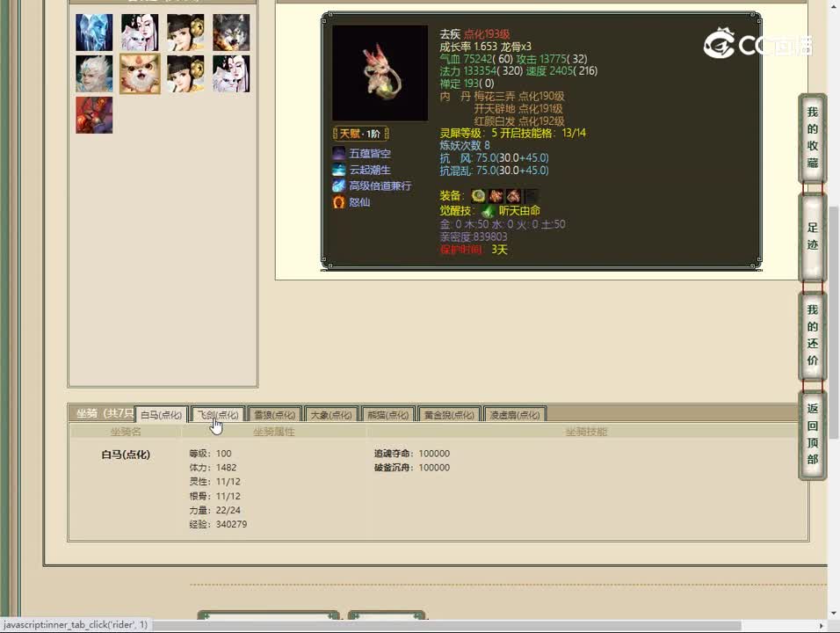840x633 pixels.
Task: Click the 法力 133354 stat
Action: click(x=482, y=70)
